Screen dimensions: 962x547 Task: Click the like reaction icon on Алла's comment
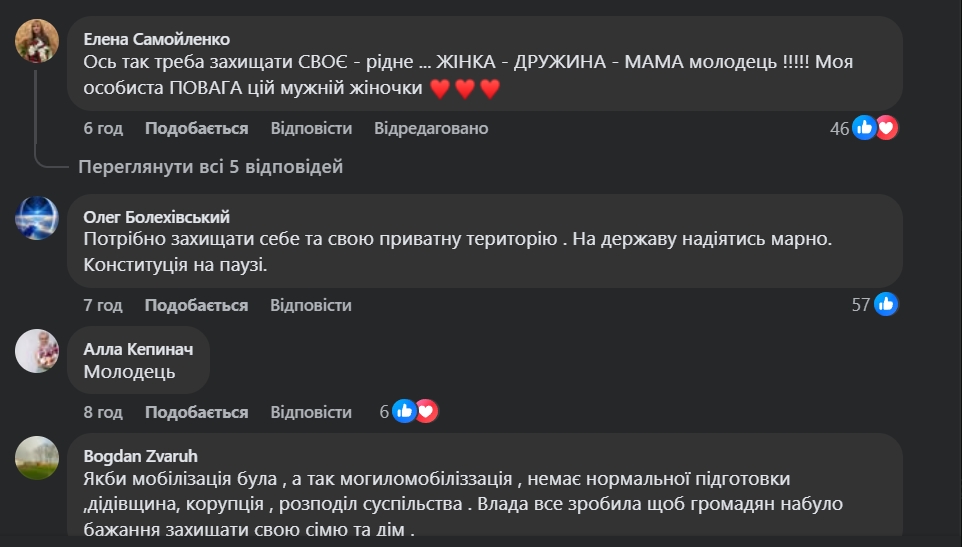pos(404,411)
